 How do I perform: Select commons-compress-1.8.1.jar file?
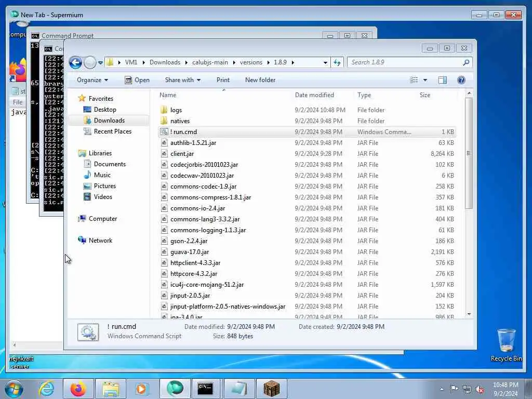click(210, 197)
